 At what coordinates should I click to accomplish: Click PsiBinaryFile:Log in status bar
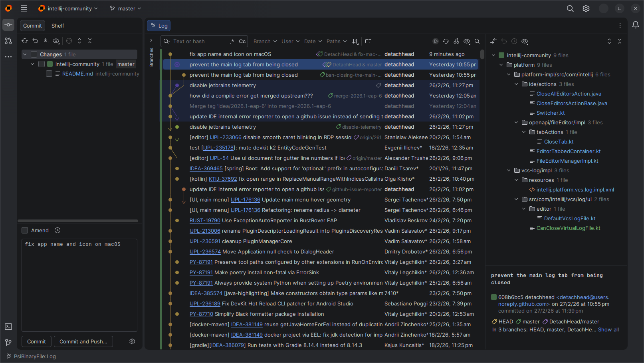[31, 356]
